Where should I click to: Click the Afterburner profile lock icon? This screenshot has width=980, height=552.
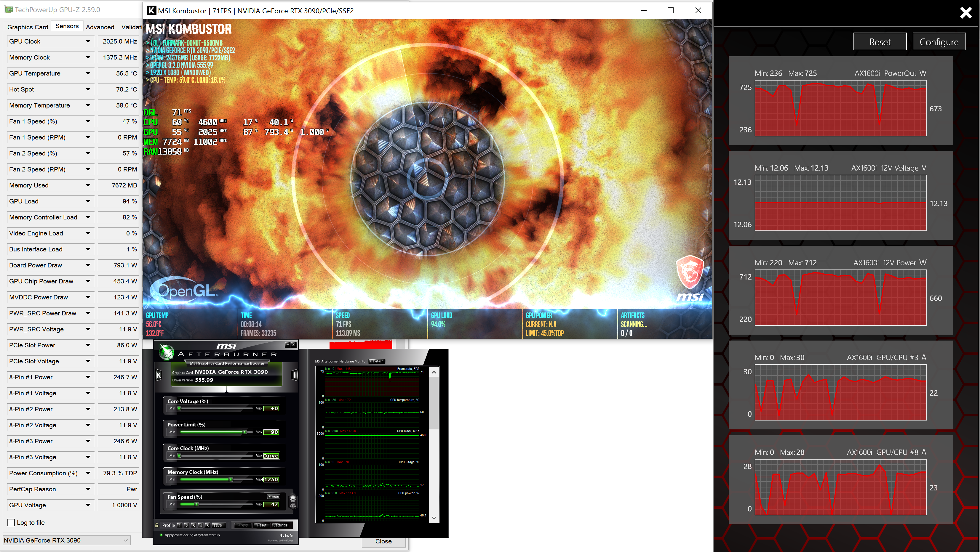point(157,525)
